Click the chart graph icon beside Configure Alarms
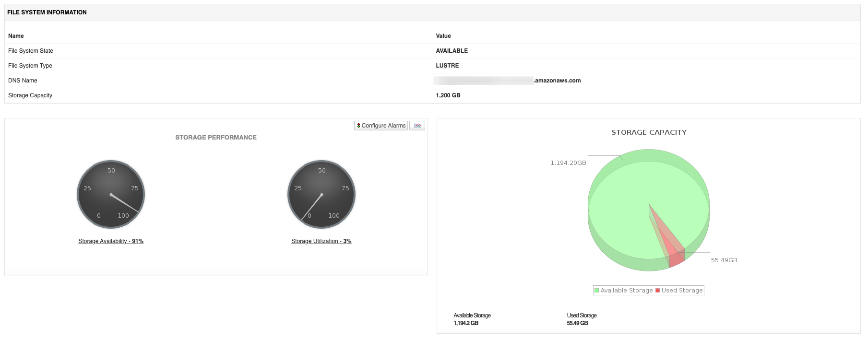 click(417, 126)
